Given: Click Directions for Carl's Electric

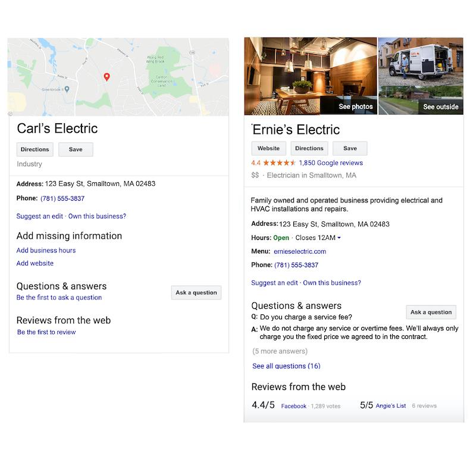Looking at the screenshot, I should coord(35,149).
